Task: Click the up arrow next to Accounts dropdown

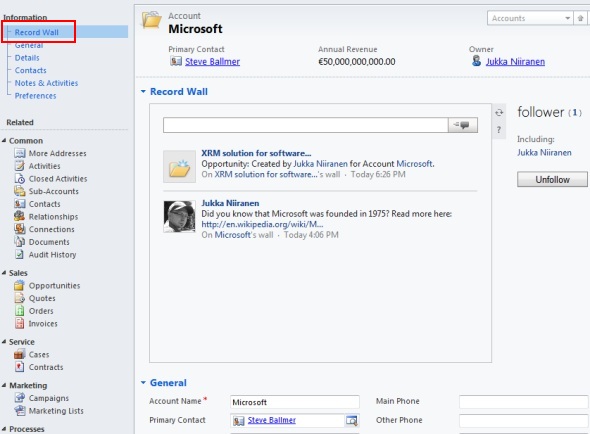Action: click(x=581, y=18)
